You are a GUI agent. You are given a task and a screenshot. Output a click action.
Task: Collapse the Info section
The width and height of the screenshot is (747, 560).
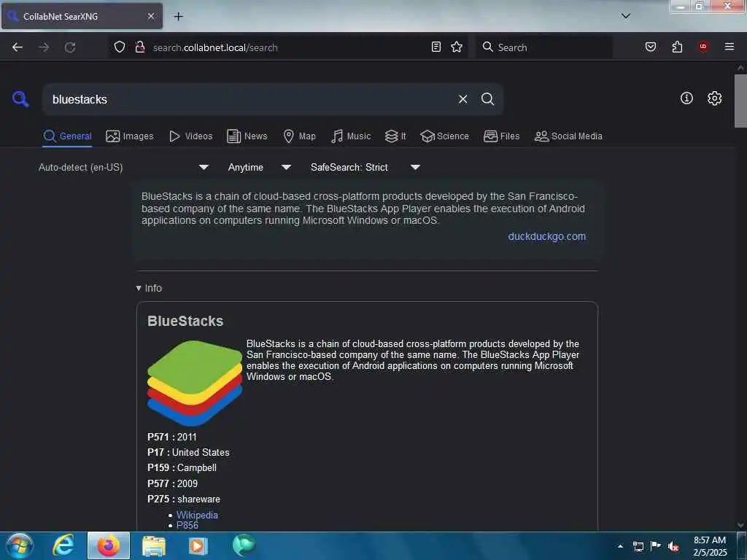tap(149, 288)
